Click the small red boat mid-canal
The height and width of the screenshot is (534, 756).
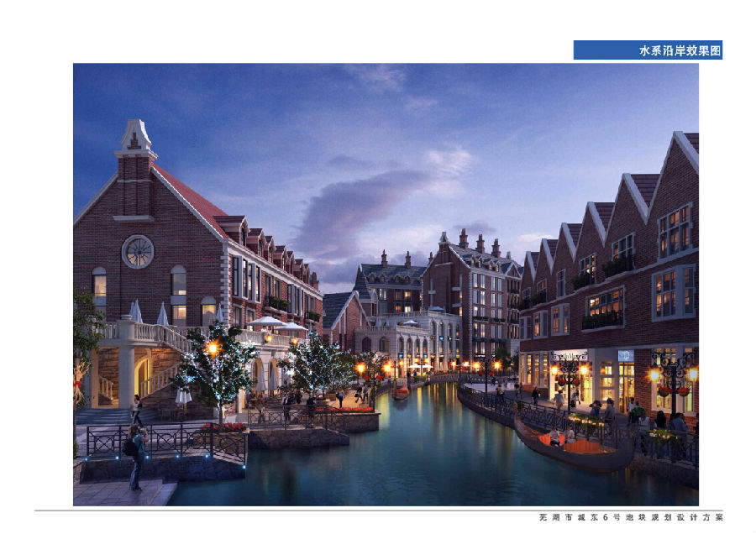402,392
